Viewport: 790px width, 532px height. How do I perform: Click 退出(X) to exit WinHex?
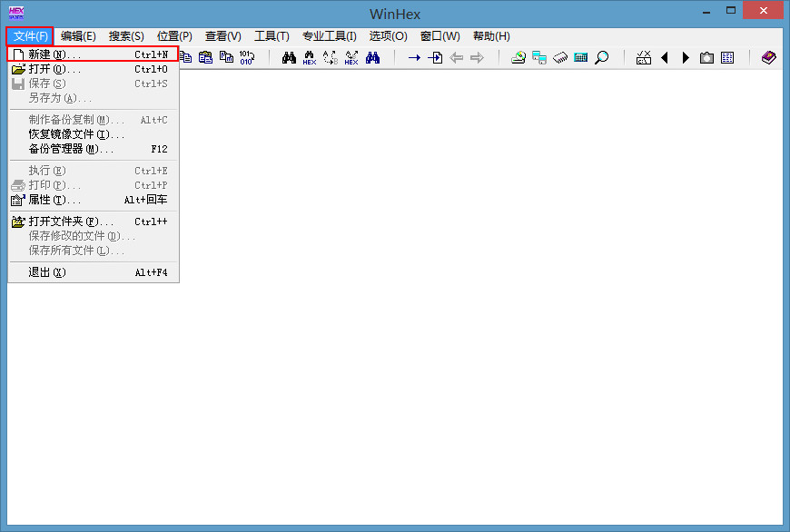(94, 272)
